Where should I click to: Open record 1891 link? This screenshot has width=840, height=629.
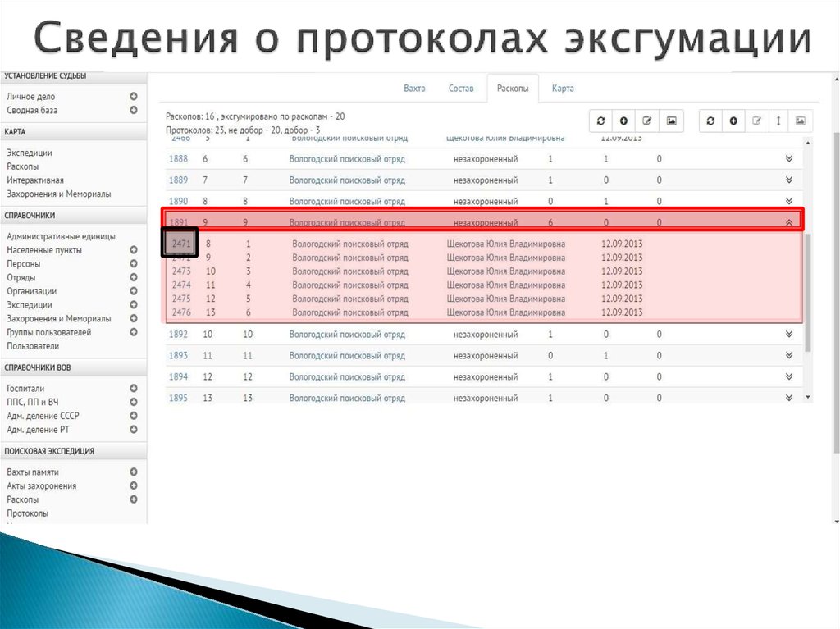[x=180, y=221]
